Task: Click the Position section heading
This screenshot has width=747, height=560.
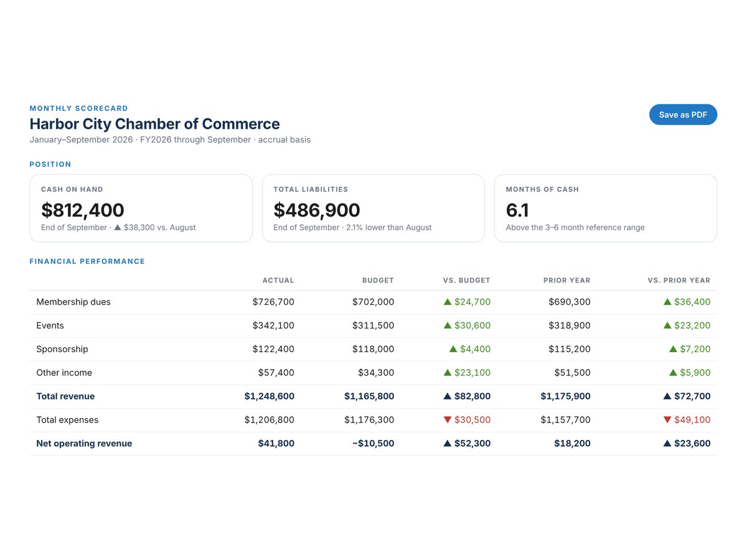Action: [x=50, y=164]
